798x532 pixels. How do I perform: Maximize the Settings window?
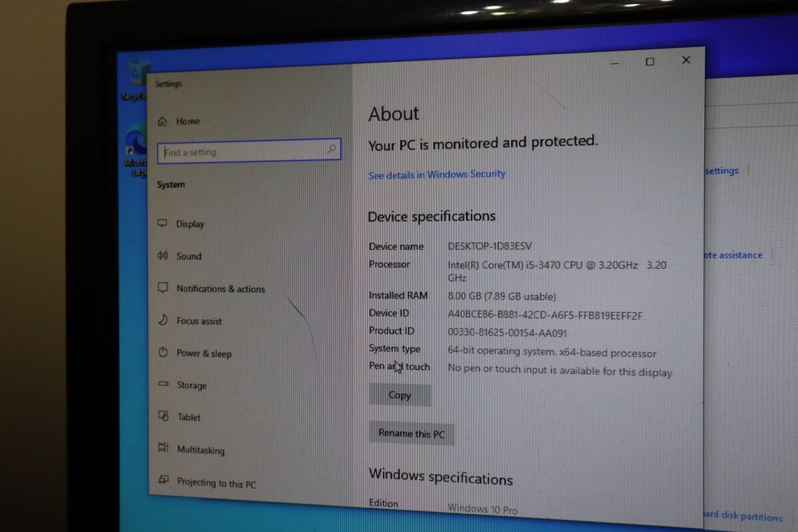[650, 62]
